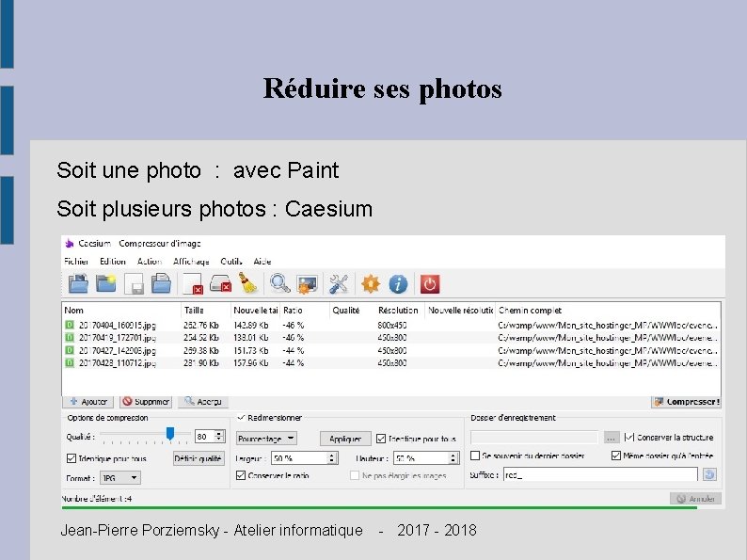The height and width of the screenshot is (560, 747).
Task: Click the green file icon of 20170419_172701.jpg
Action: [x=70, y=338]
